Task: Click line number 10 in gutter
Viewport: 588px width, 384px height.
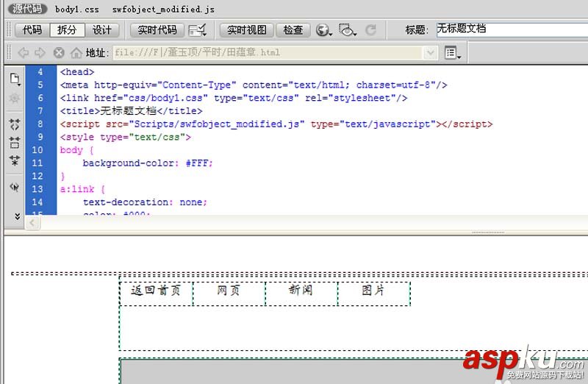Action: coord(37,150)
